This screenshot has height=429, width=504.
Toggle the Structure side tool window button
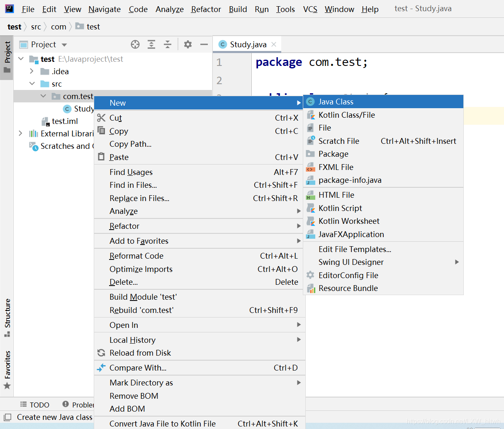tap(7, 318)
